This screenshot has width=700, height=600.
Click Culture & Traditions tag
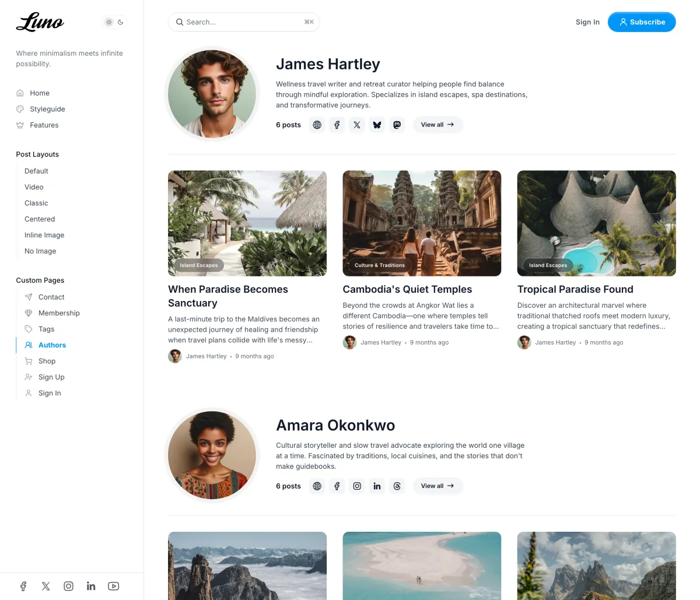[380, 265]
